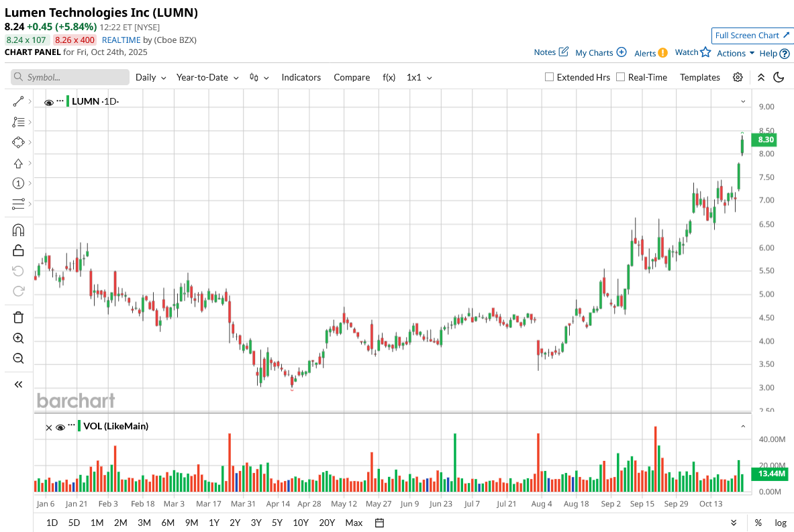Screen dimensions: 794x532
Task: Select the 1D time range
Action: (x=52, y=523)
